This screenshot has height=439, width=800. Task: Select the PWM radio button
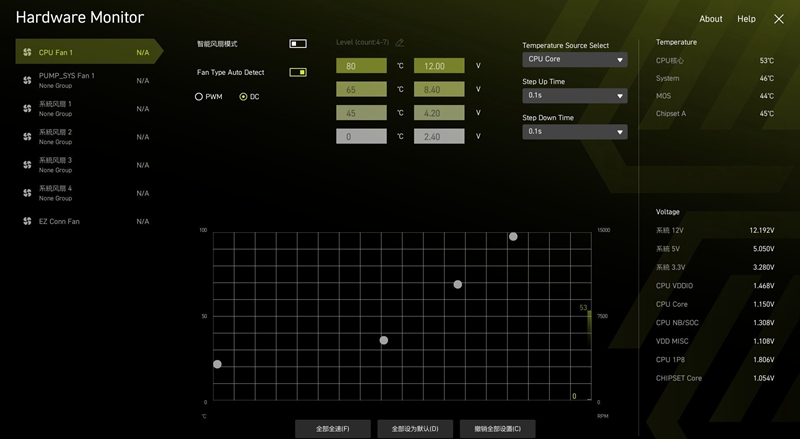[199, 97]
